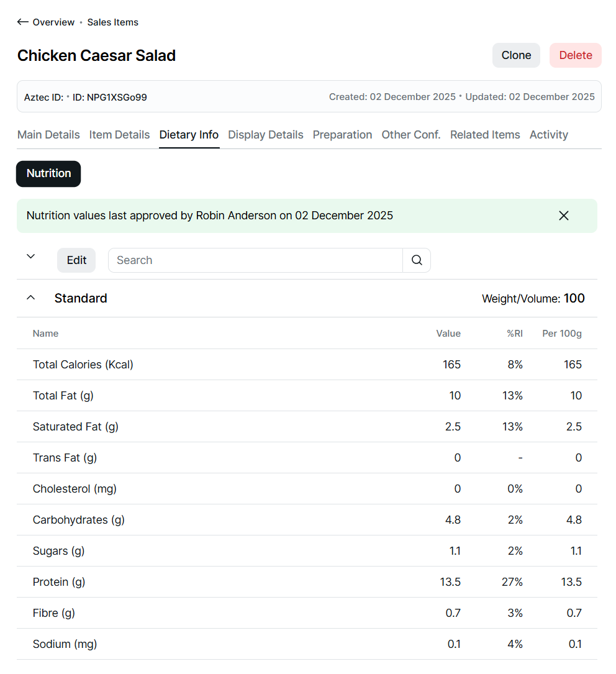Screen dimensions: 616x674
Task: Focus the nutrition Search field
Action: (255, 260)
